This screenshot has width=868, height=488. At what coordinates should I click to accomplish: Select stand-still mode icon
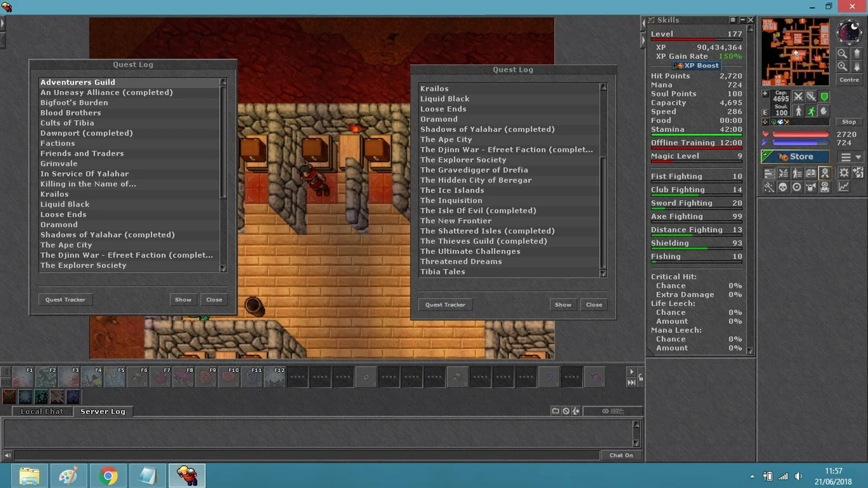798,111
